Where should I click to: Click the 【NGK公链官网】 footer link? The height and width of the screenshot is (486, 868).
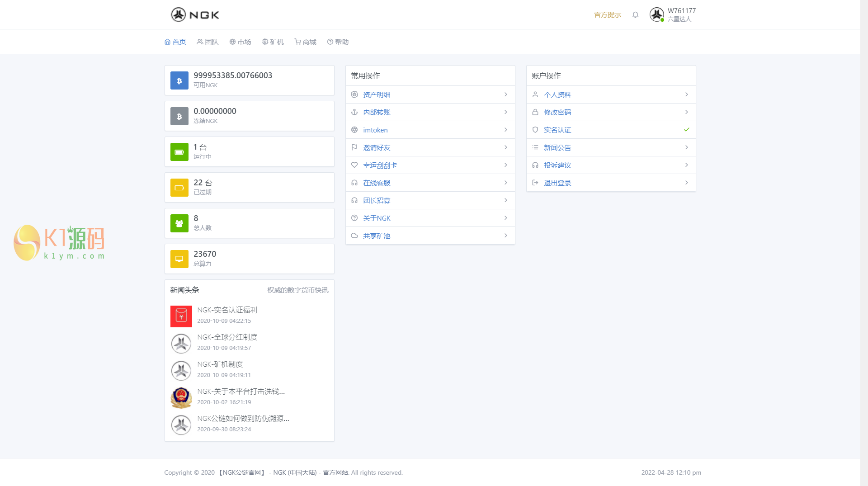pyautogui.click(x=242, y=472)
